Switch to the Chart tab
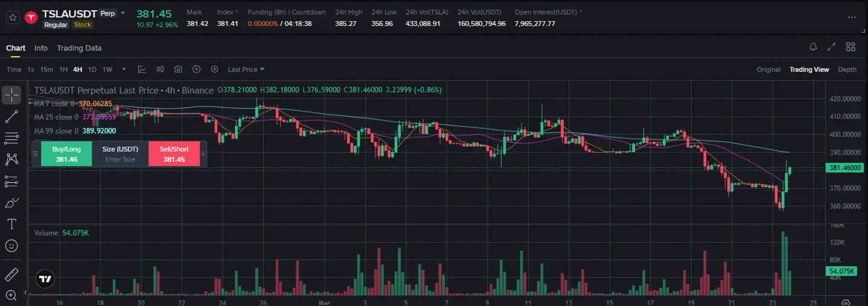The height and width of the screenshot is (306, 868). (x=16, y=48)
